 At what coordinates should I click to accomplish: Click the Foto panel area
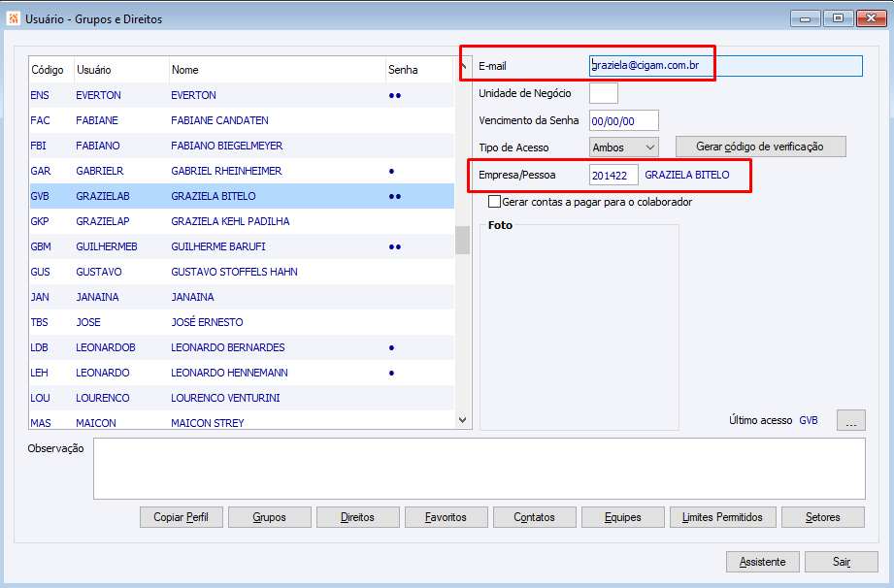coord(579,328)
